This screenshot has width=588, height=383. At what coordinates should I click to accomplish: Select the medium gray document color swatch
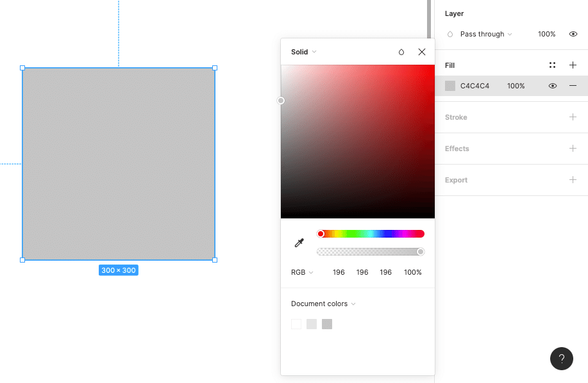pos(327,324)
